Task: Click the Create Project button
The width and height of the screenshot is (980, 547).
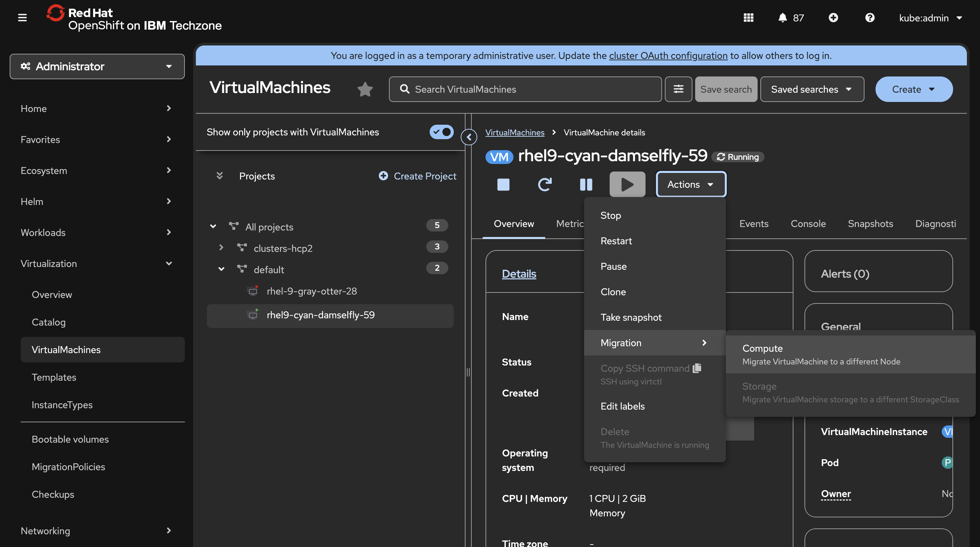Action: 417,176
